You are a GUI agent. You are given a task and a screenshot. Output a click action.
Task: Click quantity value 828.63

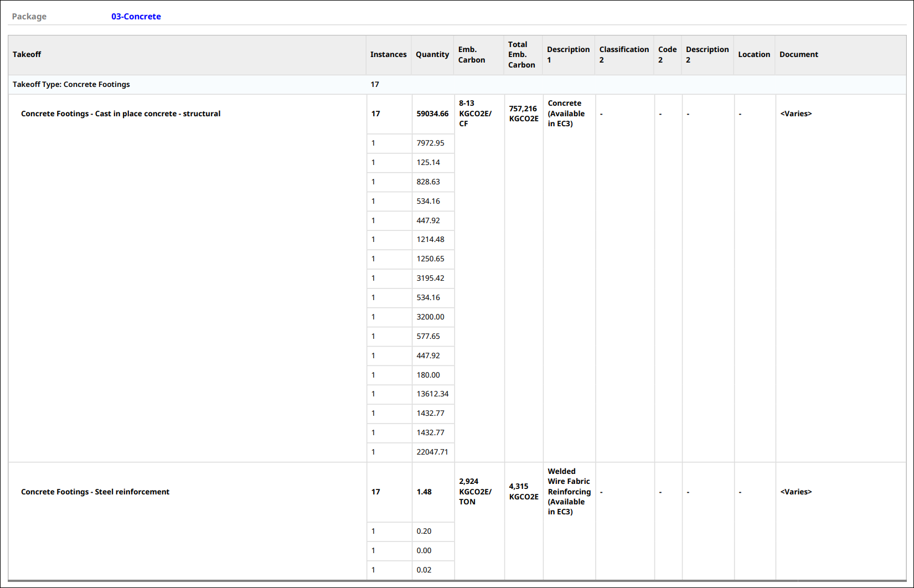[x=428, y=182]
